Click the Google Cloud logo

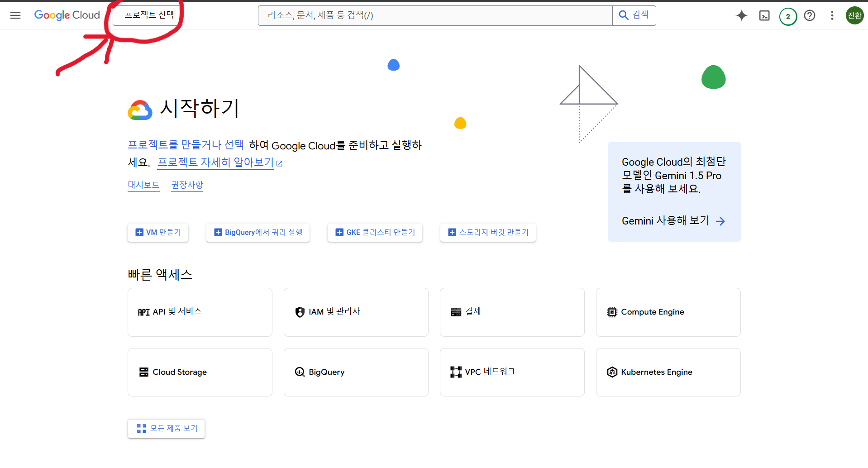tap(67, 15)
